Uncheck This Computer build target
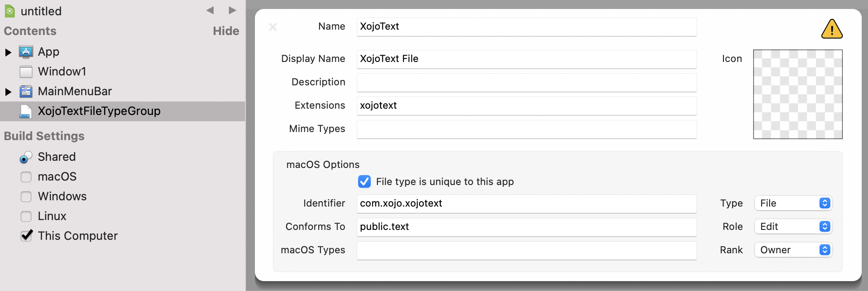868x291 pixels. point(26,235)
